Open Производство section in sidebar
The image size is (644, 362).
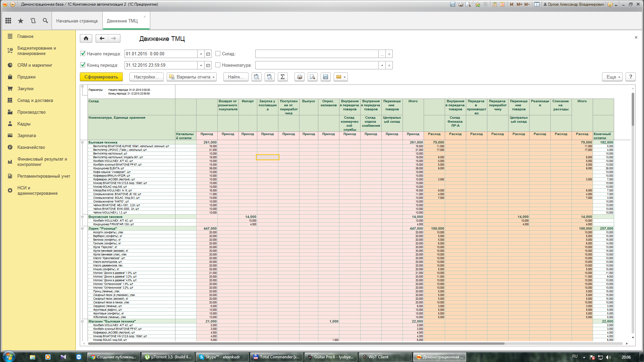coord(32,112)
